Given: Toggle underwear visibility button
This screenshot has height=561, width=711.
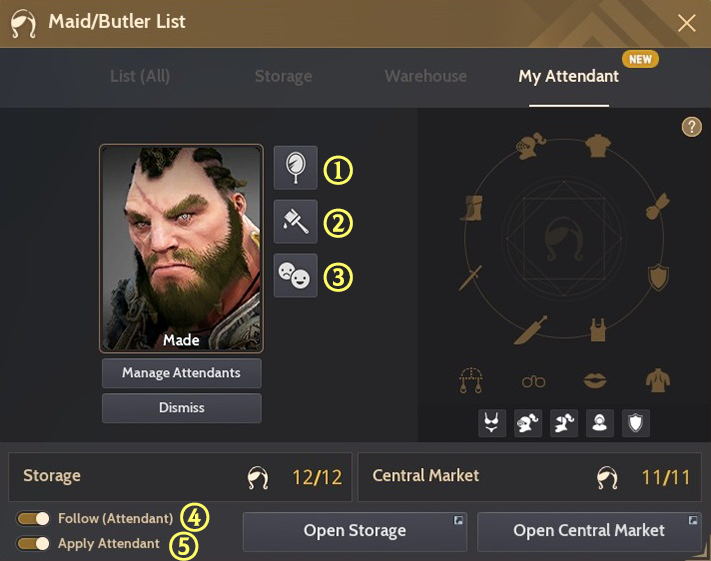Looking at the screenshot, I should tap(492, 423).
